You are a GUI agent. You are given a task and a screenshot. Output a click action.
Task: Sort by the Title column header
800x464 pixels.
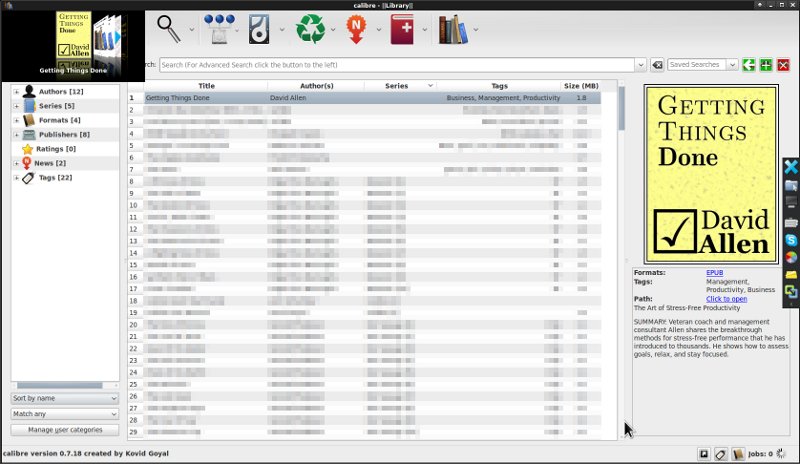[206, 86]
